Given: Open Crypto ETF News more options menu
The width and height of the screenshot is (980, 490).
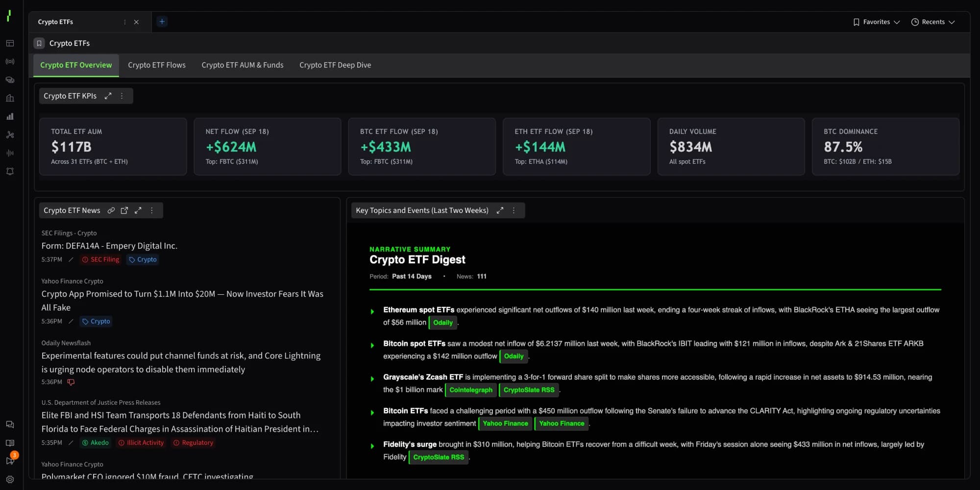Looking at the screenshot, I should click(152, 210).
